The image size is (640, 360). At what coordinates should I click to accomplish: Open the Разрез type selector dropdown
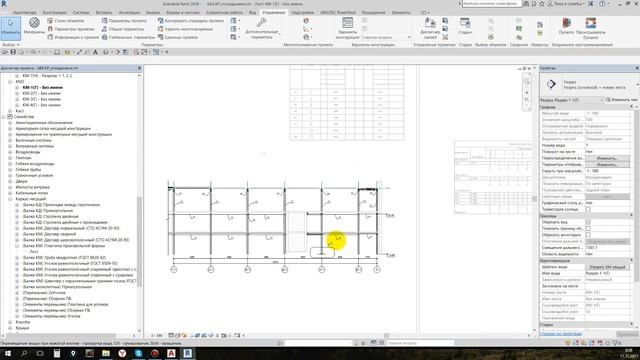(638, 84)
